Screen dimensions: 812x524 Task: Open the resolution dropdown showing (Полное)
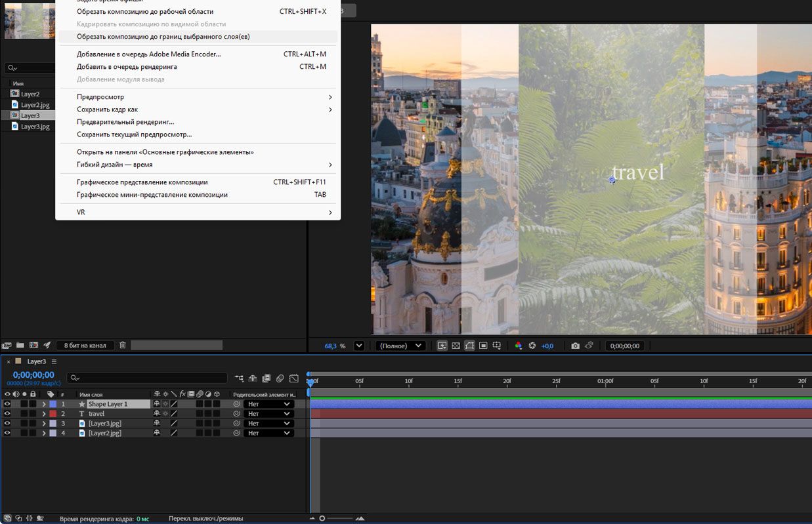pyautogui.click(x=400, y=346)
